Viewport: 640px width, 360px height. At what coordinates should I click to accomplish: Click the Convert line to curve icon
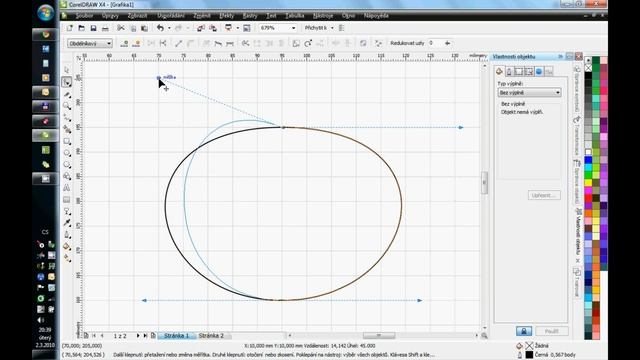tap(191, 43)
